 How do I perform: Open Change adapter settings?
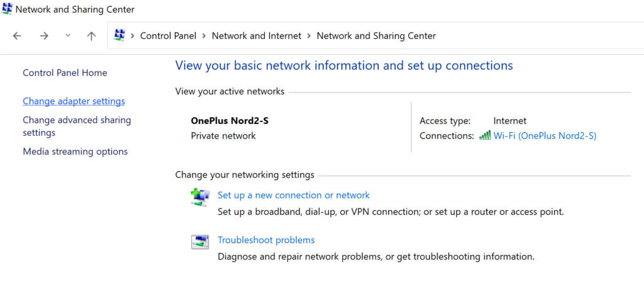[x=74, y=101]
